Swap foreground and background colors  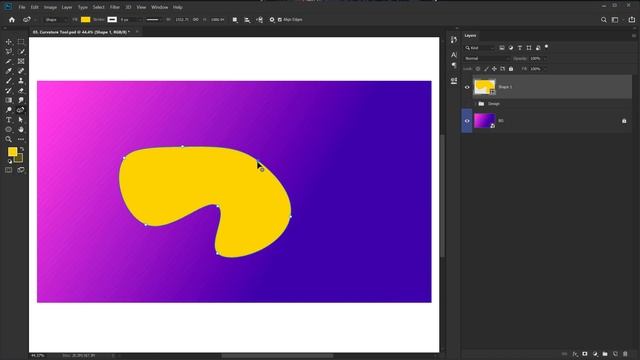[x=22, y=149]
